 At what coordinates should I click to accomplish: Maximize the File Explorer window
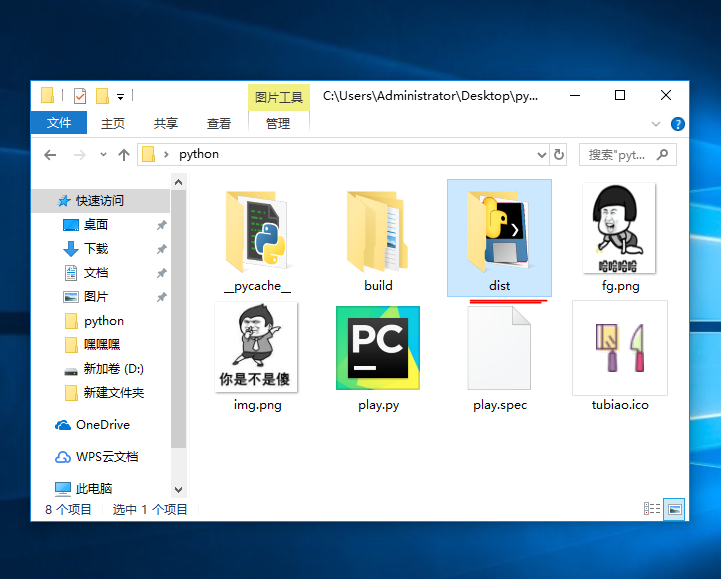[620, 96]
